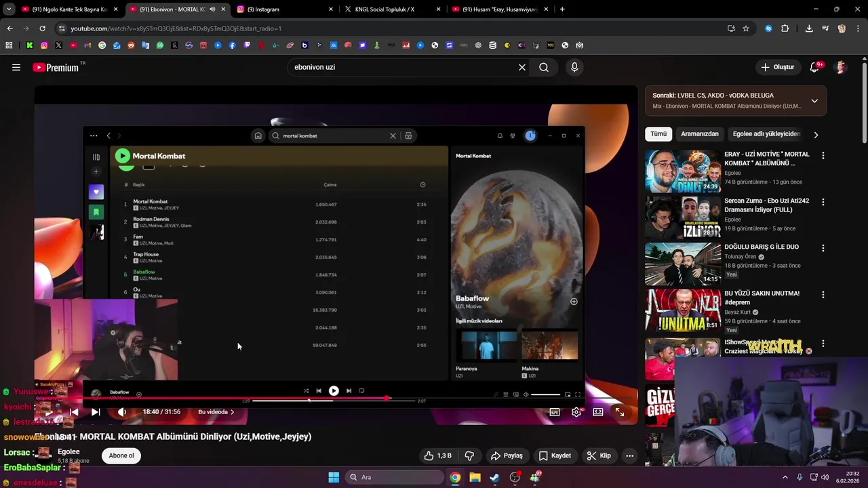
Task: Open options menu for Sercan Zurna video
Action: pyautogui.click(x=823, y=202)
